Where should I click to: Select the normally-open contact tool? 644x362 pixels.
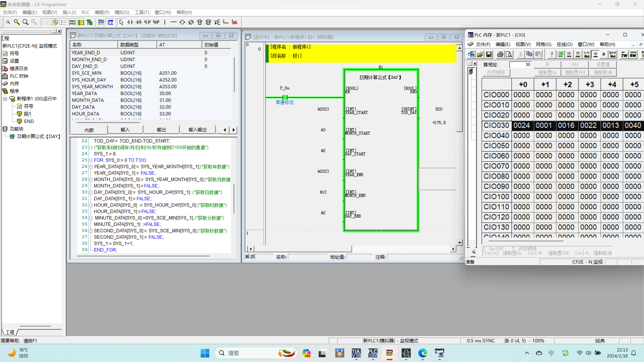130,22
